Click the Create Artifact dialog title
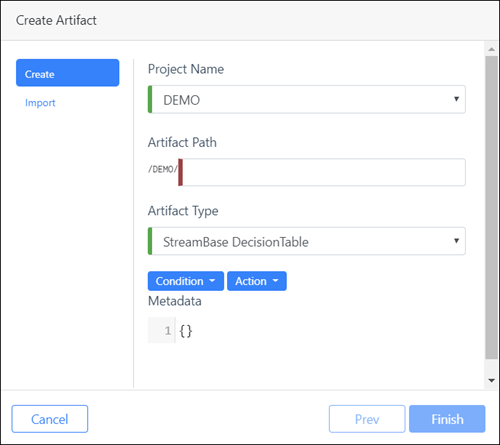 (56, 20)
